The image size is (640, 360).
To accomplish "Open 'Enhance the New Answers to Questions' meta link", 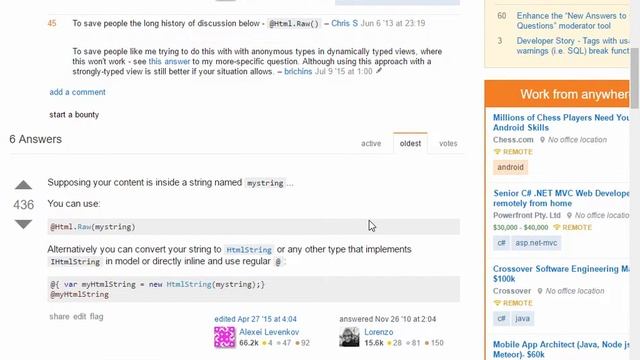I will pos(572,20).
